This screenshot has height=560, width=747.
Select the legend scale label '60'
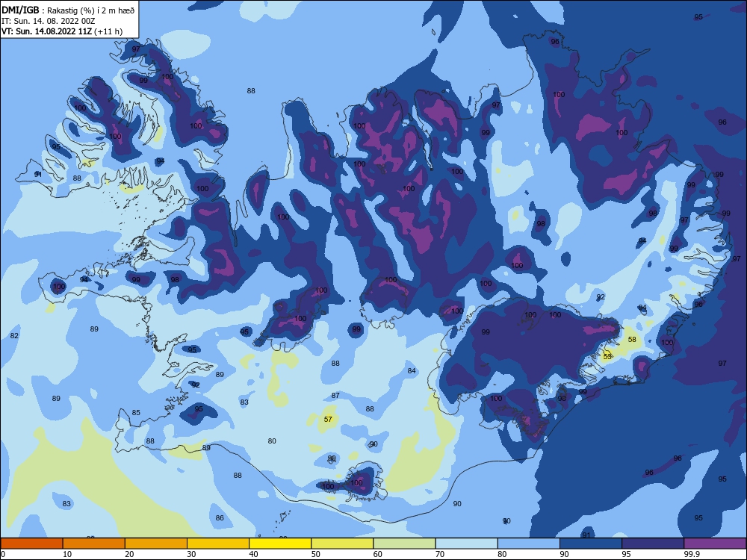(378, 554)
